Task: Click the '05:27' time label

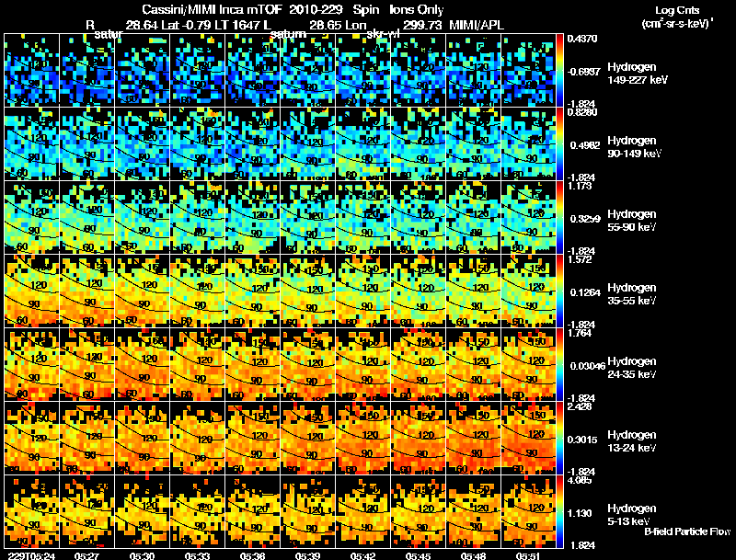Action: click(x=86, y=555)
